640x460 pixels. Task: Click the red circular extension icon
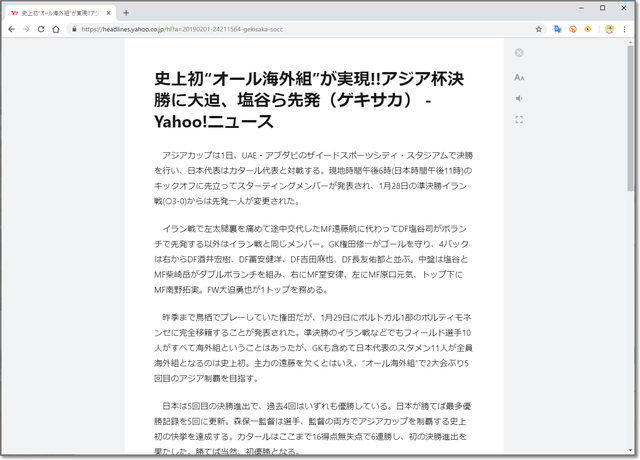(x=573, y=30)
